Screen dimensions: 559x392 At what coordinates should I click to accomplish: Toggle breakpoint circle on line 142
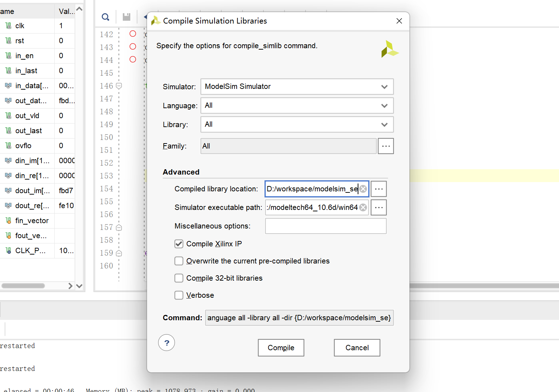[x=133, y=34]
